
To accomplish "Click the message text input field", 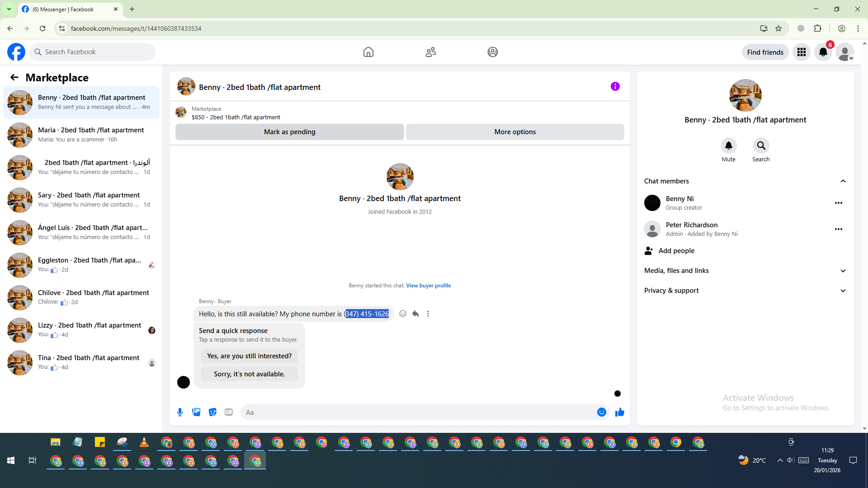I will tap(420, 412).
